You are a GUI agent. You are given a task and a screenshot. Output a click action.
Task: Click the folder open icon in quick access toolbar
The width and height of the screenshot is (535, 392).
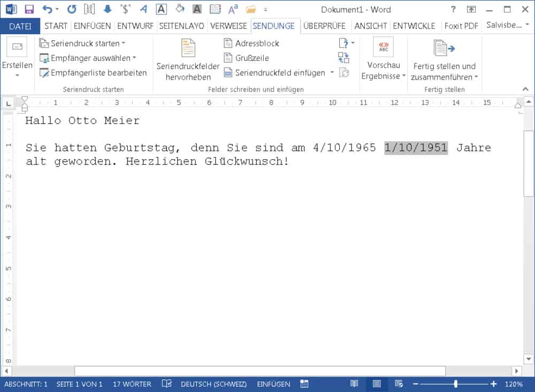click(x=251, y=10)
